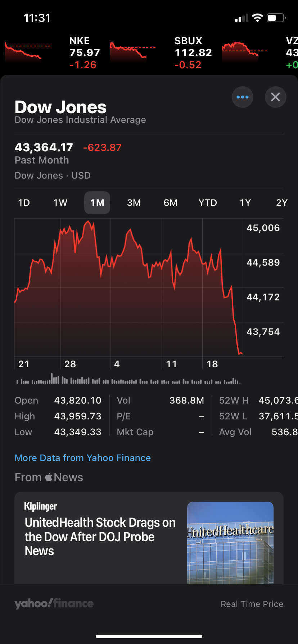Show the 2Y chart range
The height and width of the screenshot is (644, 298).
(281, 203)
